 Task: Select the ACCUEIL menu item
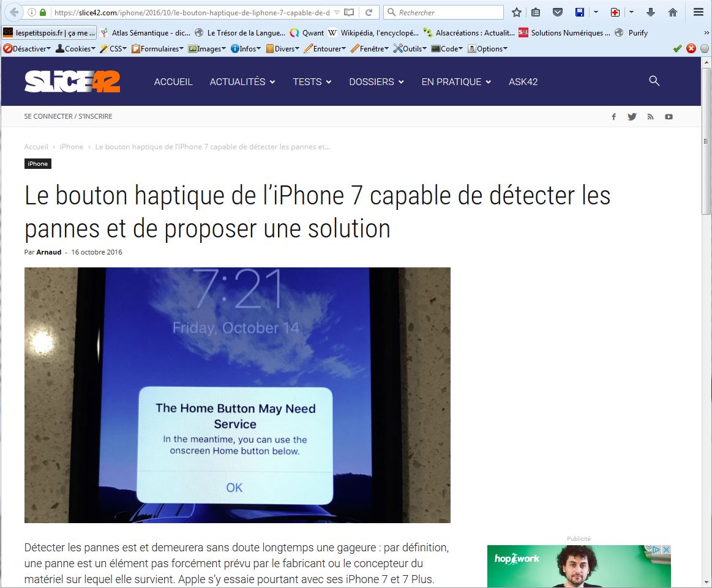(x=173, y=81)
